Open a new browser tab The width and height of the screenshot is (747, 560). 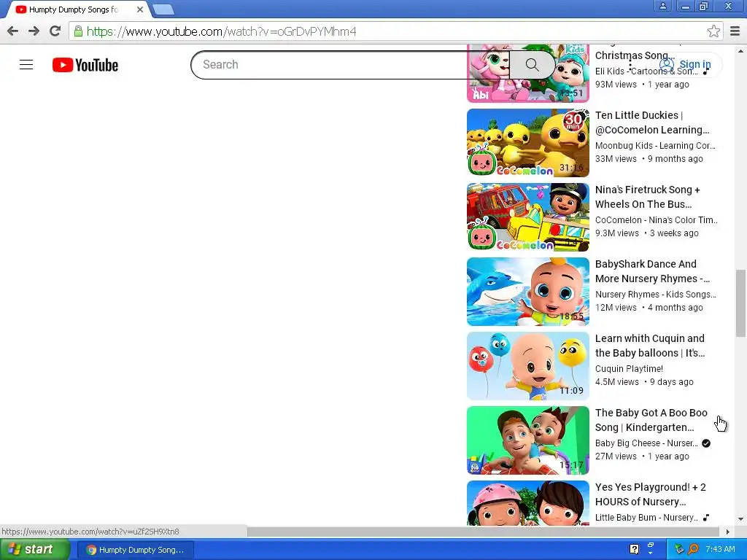coord(163,9)
